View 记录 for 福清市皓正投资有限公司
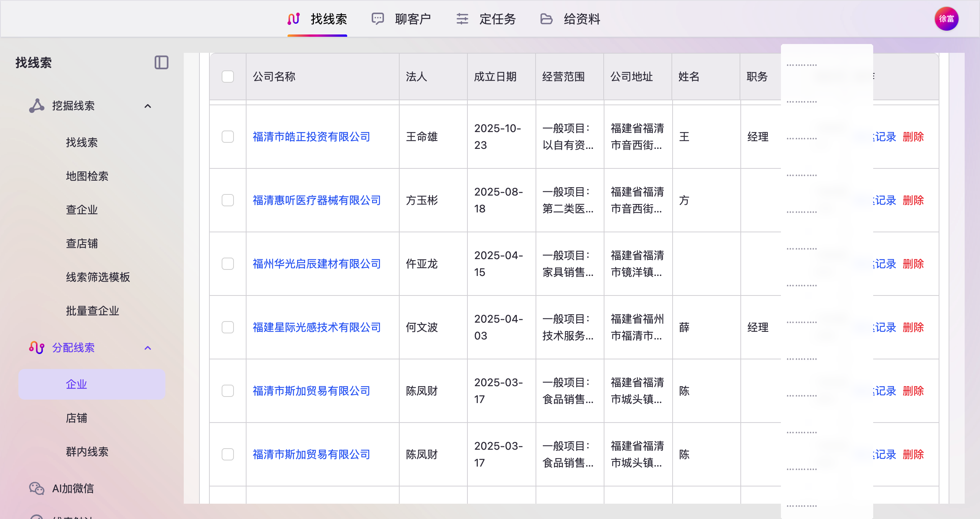This screenshot has width=980, height=519. coord(885,137)
